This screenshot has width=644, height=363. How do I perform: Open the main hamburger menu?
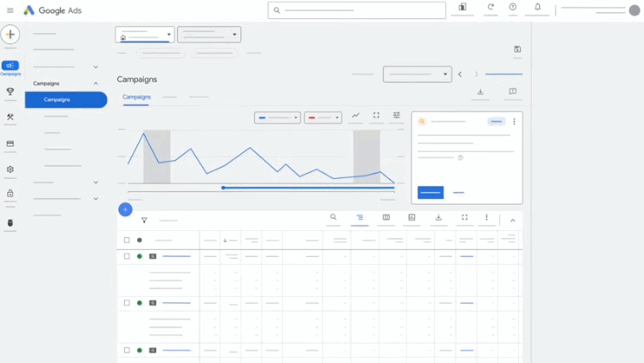pyautogui.click(x=10, y=10)
